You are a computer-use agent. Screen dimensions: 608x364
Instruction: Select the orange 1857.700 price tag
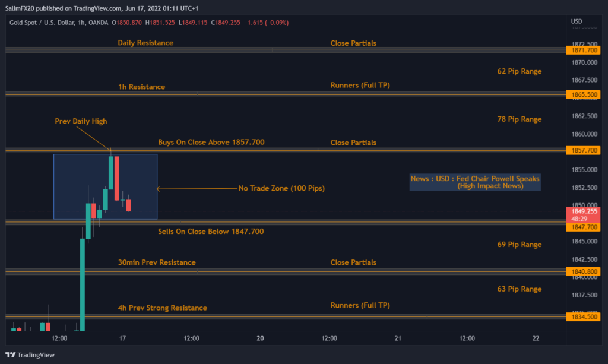click(x=583, y=150)
